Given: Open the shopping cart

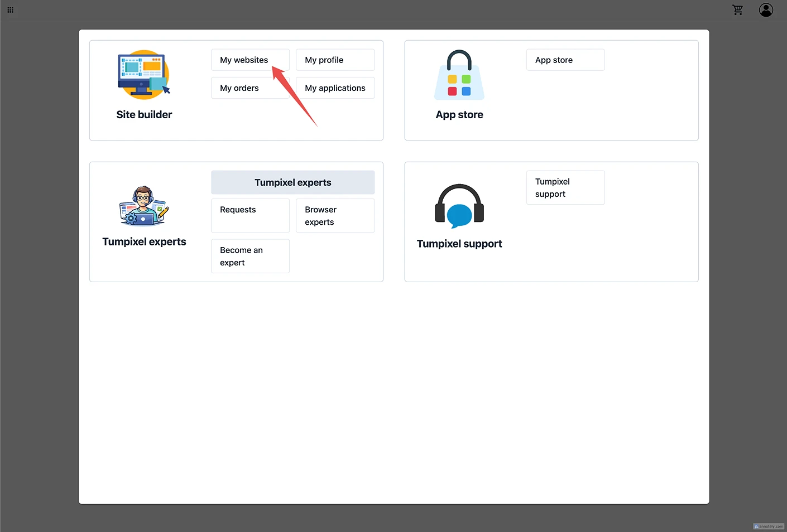Looking at the screenshot, I should tap(737, 10).
